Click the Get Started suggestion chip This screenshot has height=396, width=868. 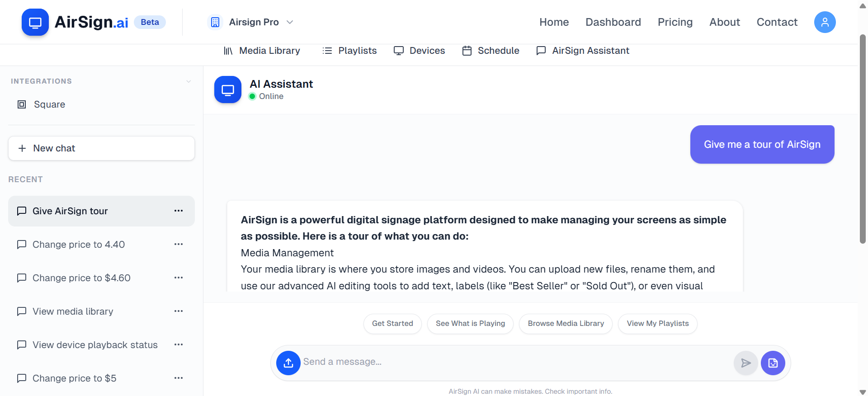coord(392,324)
